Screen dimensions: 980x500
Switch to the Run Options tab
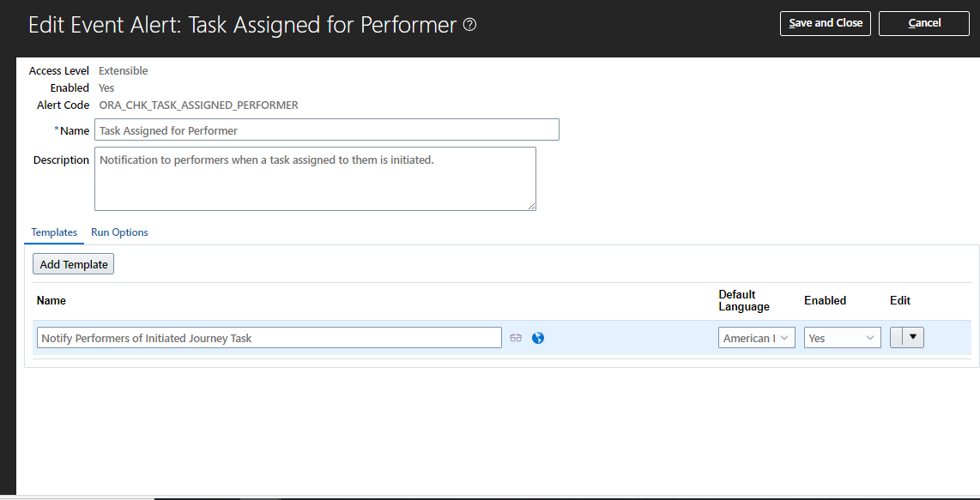[x=119, y=232]
